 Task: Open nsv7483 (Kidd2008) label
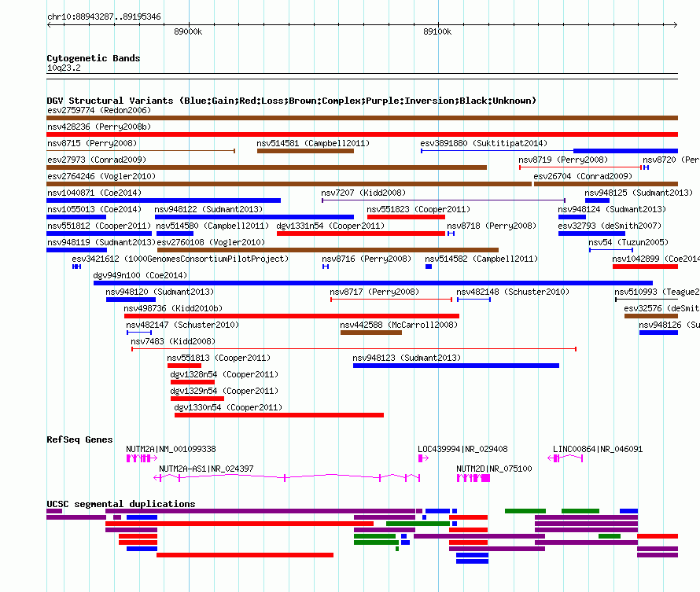[173, 341]
